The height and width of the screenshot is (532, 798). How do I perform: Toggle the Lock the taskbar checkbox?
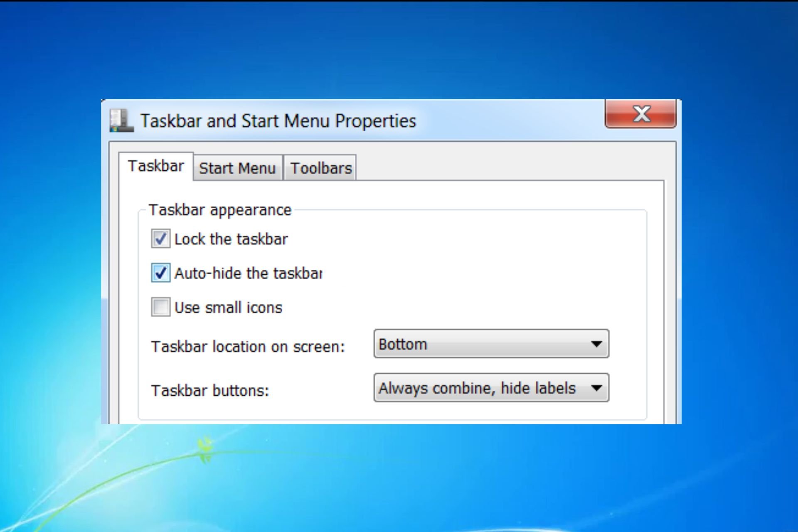coord(160,239)
